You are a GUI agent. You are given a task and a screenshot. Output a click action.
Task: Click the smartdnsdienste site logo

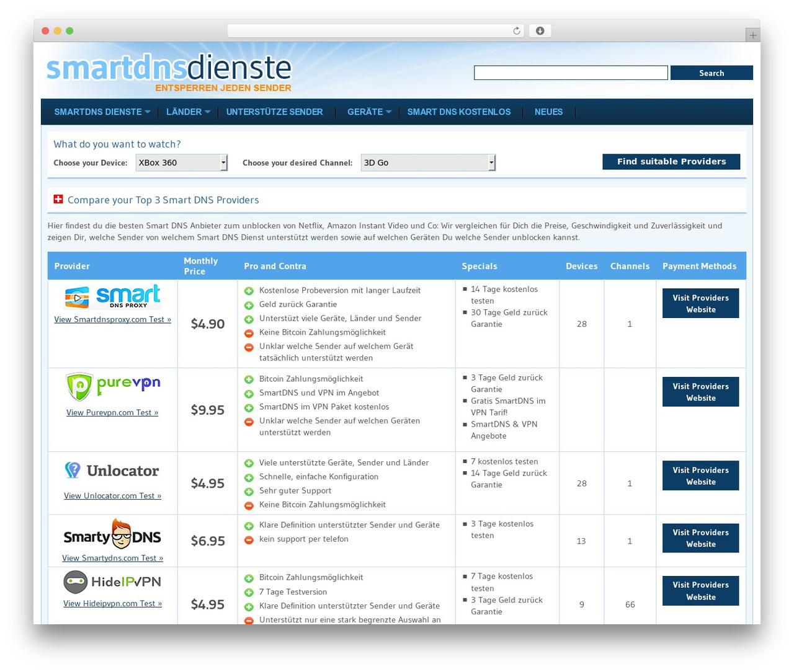pos(169,73)
